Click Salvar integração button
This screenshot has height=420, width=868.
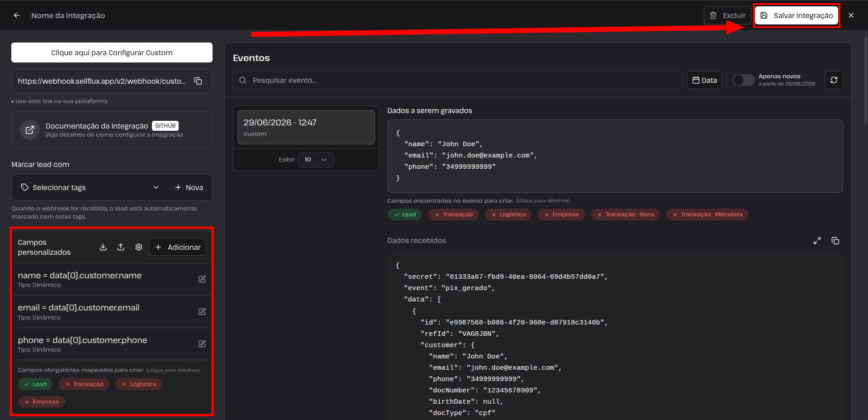(797, 15)
